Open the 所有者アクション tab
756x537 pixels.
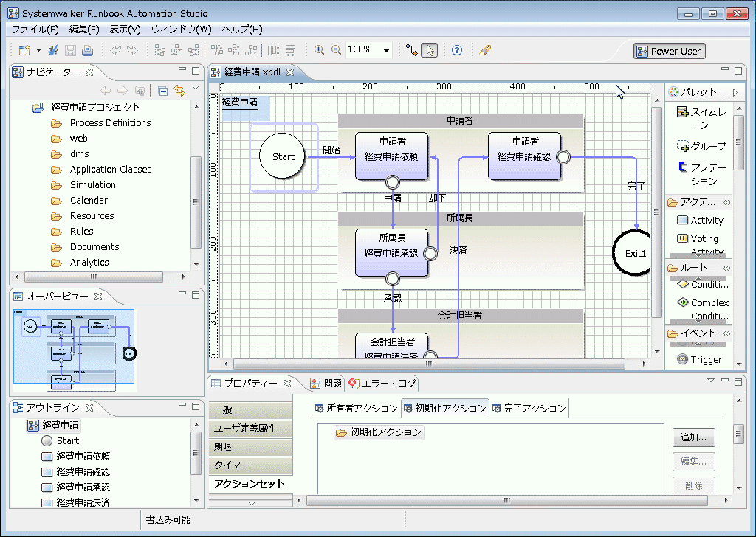click(x=356, y=409)
